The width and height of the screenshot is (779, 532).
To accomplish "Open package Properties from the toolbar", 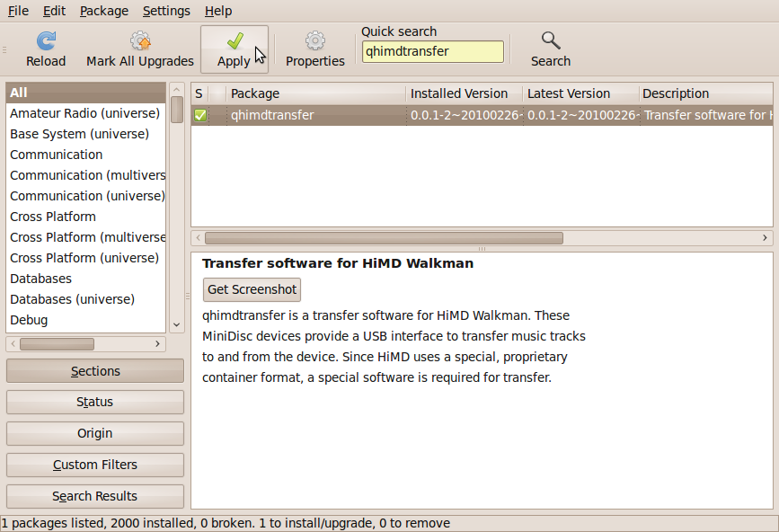I will 314,40.
